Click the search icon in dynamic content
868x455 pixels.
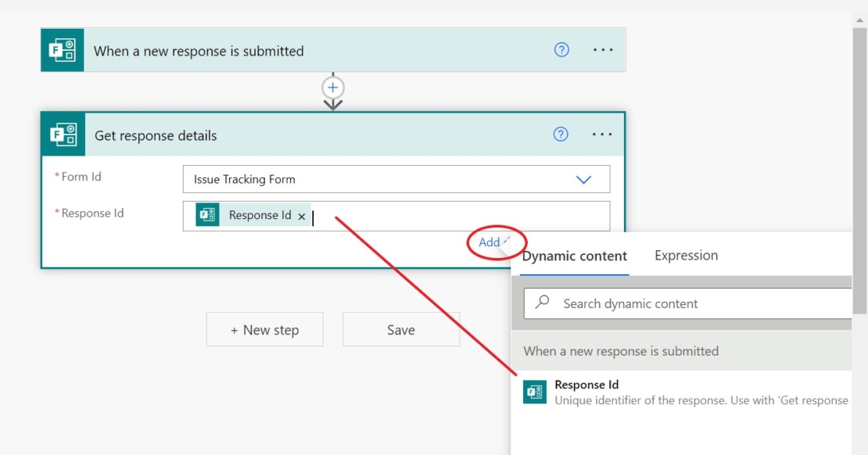click(x=543, y=303)
